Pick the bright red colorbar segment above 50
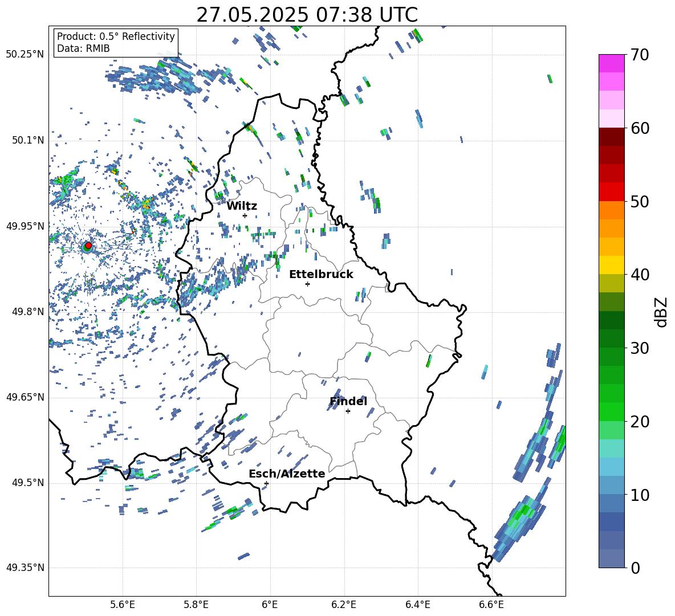This screenshot has width=675, height=616. click(611, 192)
